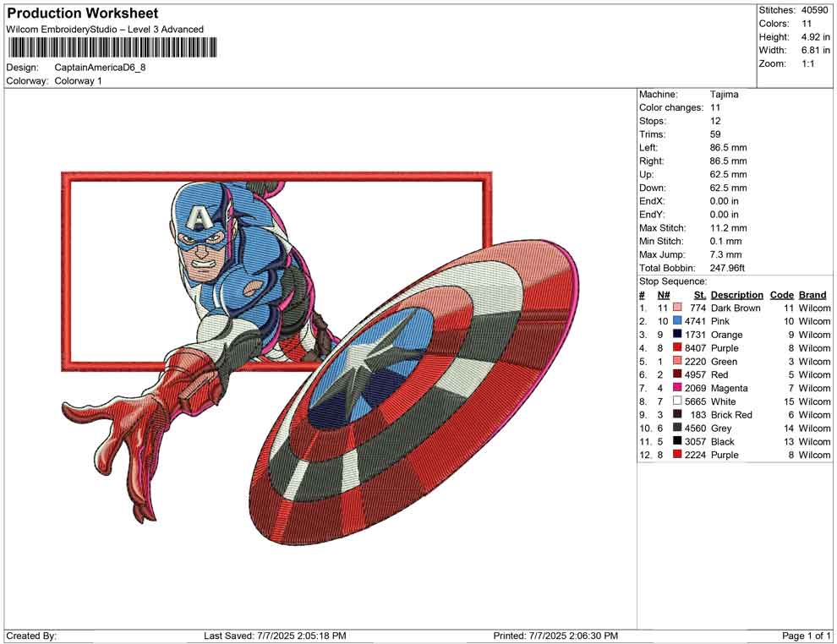
Task: Click the White thread color swatch
Action: pyautogui.click(x=676, y=401)
